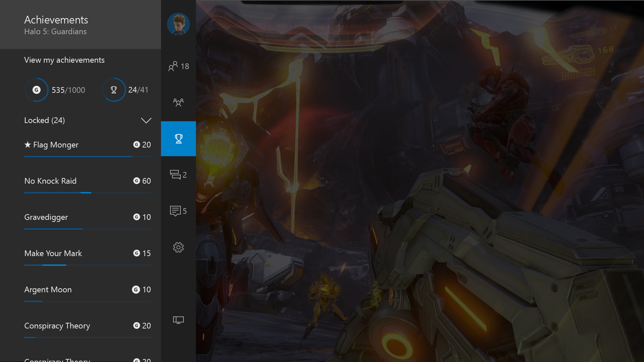Click the Achievements Halo 5: Guardians header
This screenshot has height=362, width=644.
(56, 25)
